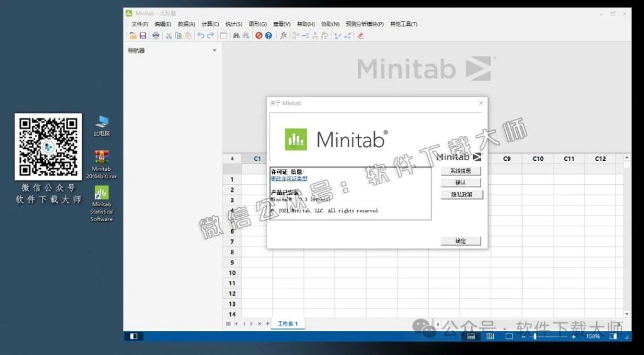This screenshot has height=355, width=644.
Task: Go to previous worksheet tab arrow
Action: point(244,324)
